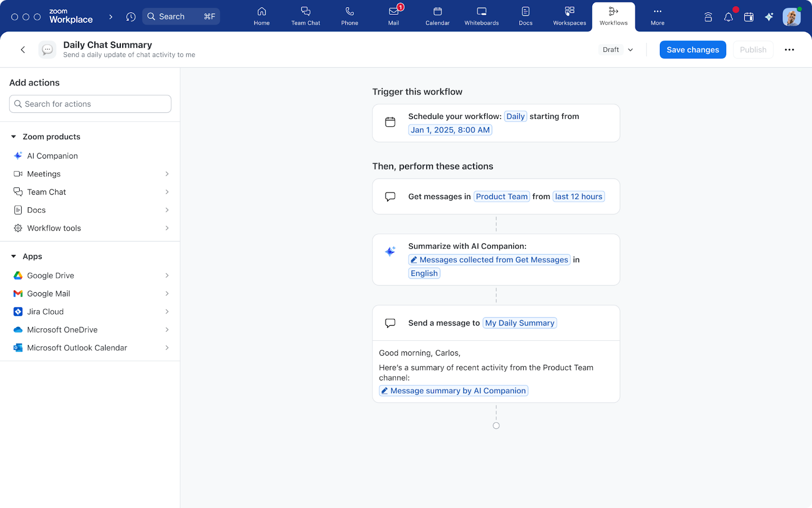Screen dimensions: 812x508
Task: Open the notifications bell
Action: pyautogui.click(x=728, y=16)
